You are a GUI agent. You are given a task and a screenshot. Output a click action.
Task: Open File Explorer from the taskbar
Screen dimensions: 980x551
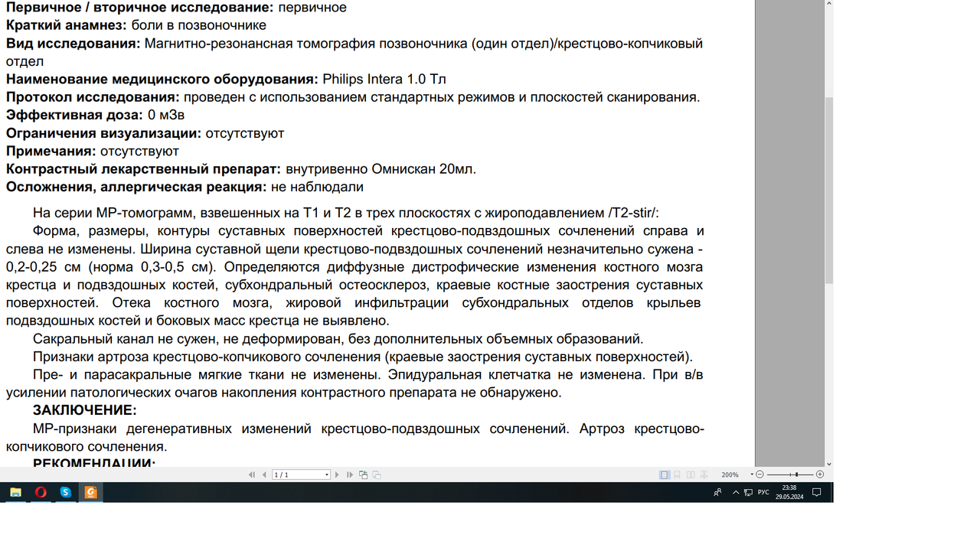[15, 492]
